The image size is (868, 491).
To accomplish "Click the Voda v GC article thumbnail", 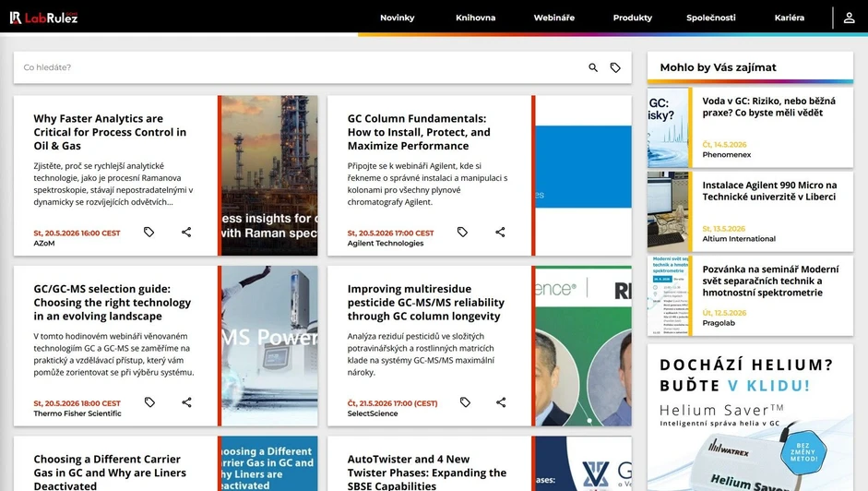I will [668, 127].
